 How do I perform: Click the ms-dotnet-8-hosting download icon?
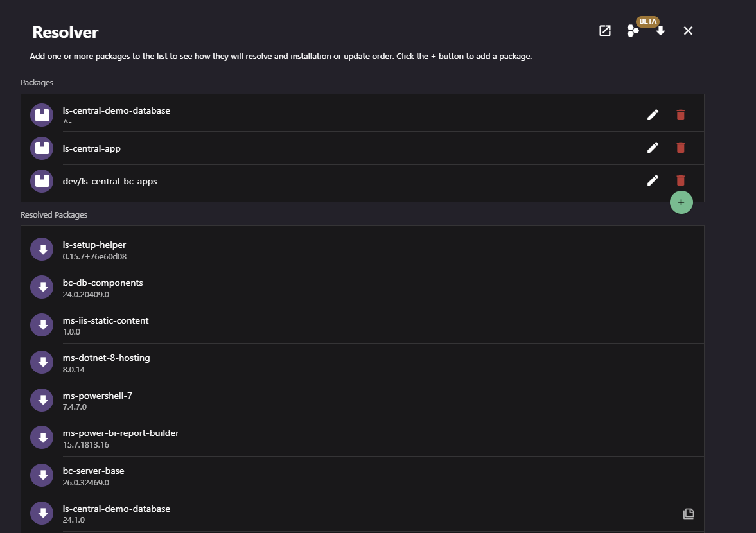pos(42,362)
